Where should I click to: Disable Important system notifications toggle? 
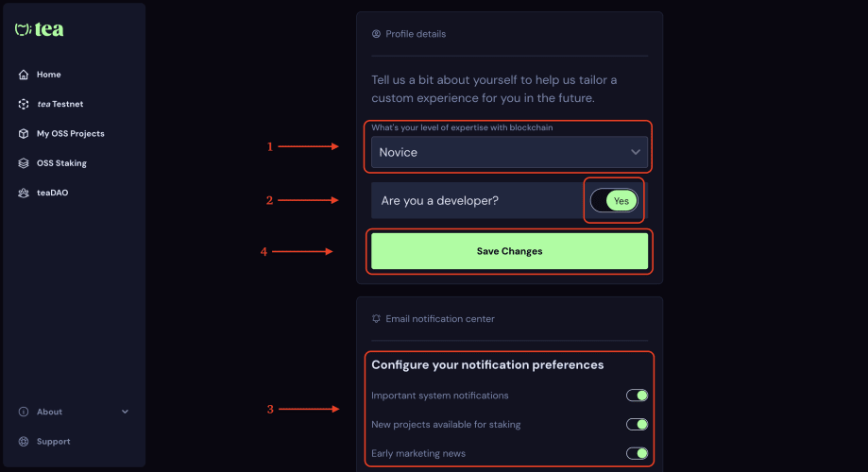[638, 396]
